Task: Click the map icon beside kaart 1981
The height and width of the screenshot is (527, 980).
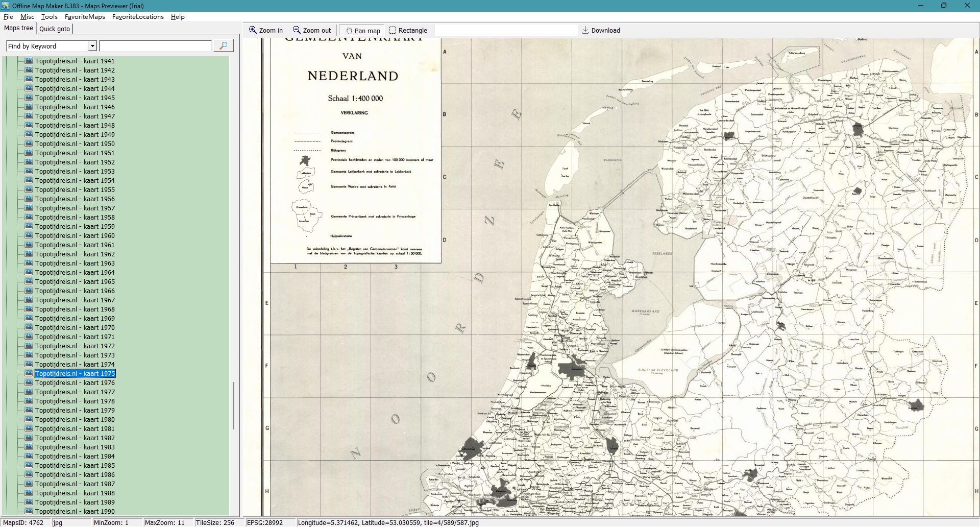Action: pos(29,428)
